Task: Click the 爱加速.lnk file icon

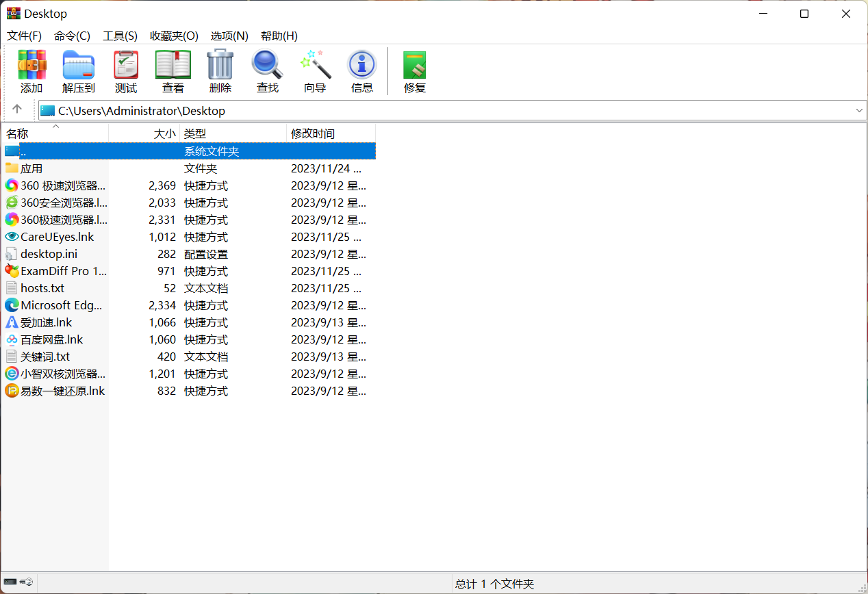Action: 12,322
